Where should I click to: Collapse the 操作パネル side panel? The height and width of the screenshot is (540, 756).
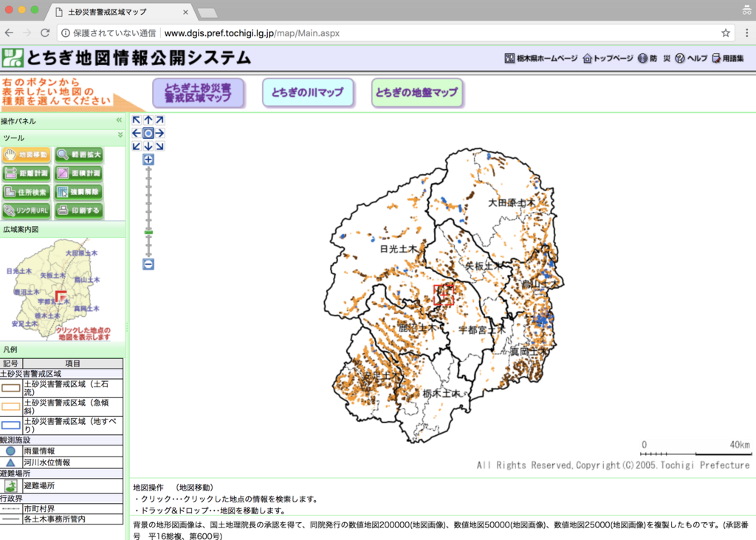pyautogui.click(x=119, y=120)
